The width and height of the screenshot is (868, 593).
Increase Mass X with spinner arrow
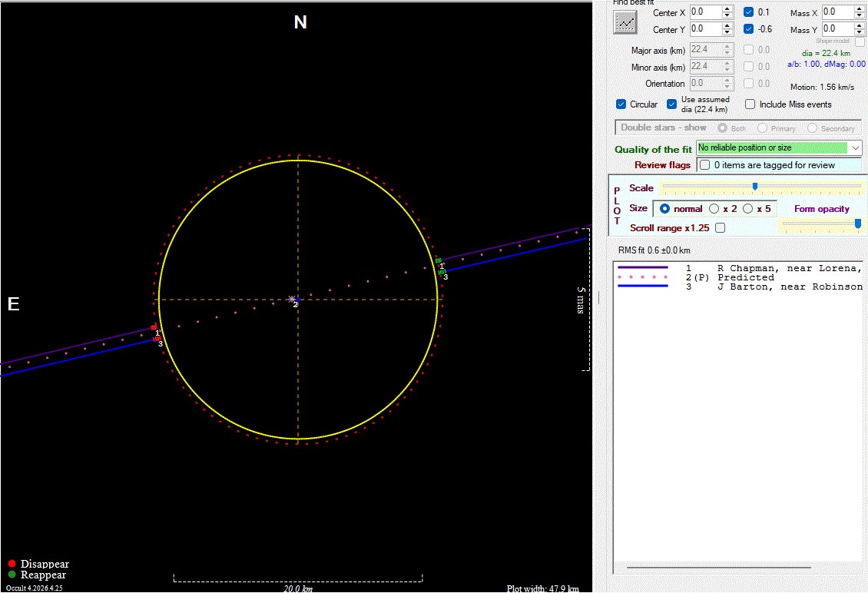point(860,9)
